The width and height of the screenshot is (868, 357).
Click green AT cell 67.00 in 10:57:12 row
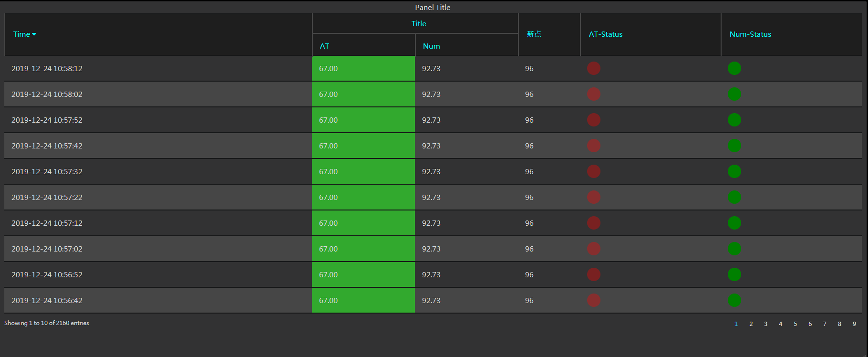pos(363,223)
